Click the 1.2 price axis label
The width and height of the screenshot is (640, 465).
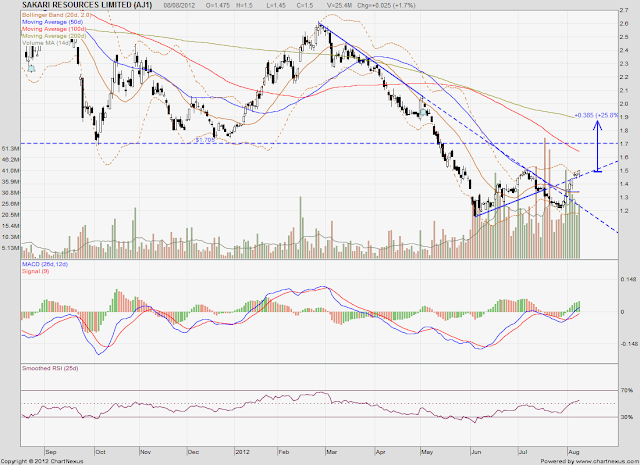[x=624, y=211]
